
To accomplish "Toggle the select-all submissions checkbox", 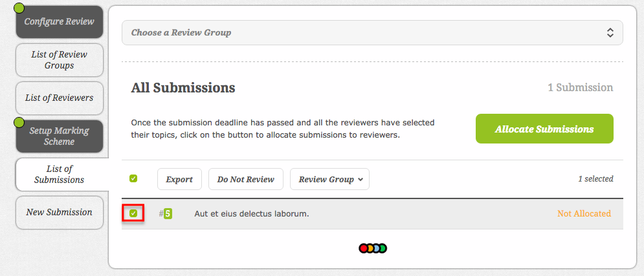I will (133, 178).
